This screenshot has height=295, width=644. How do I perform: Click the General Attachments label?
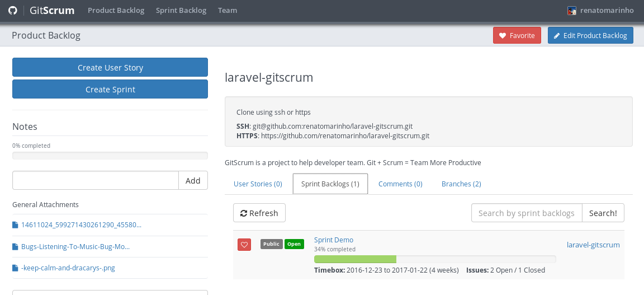pos(46,204)
